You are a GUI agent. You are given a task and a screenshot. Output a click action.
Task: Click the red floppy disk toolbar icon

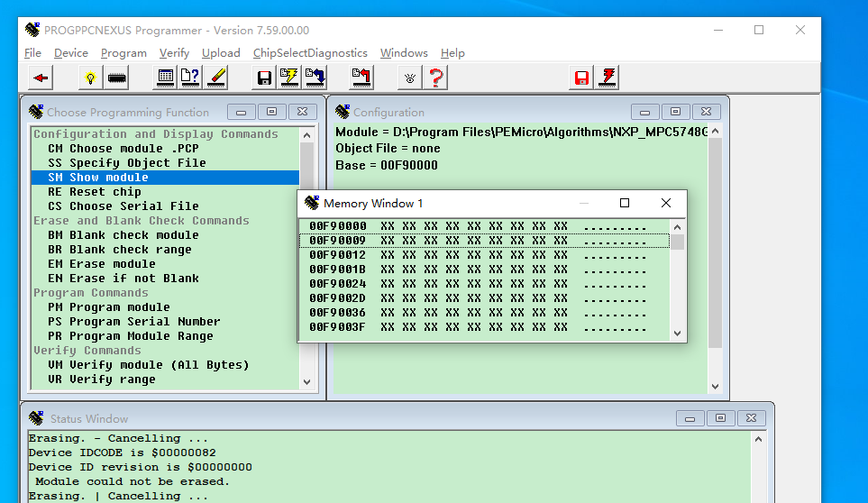(x=581, y=78)
